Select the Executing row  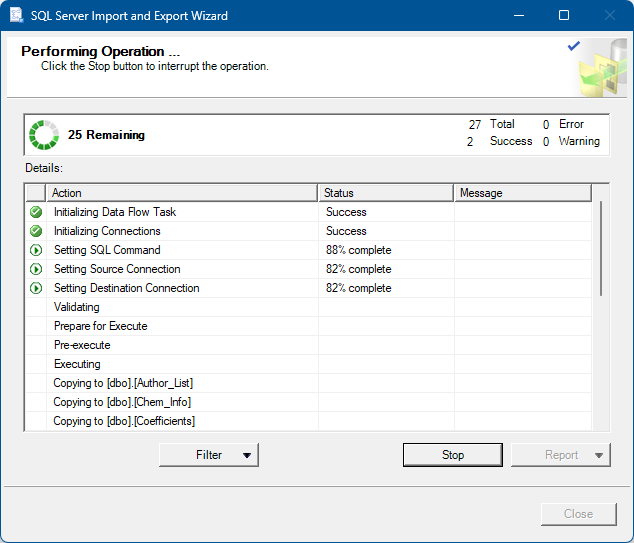[309, 364]
